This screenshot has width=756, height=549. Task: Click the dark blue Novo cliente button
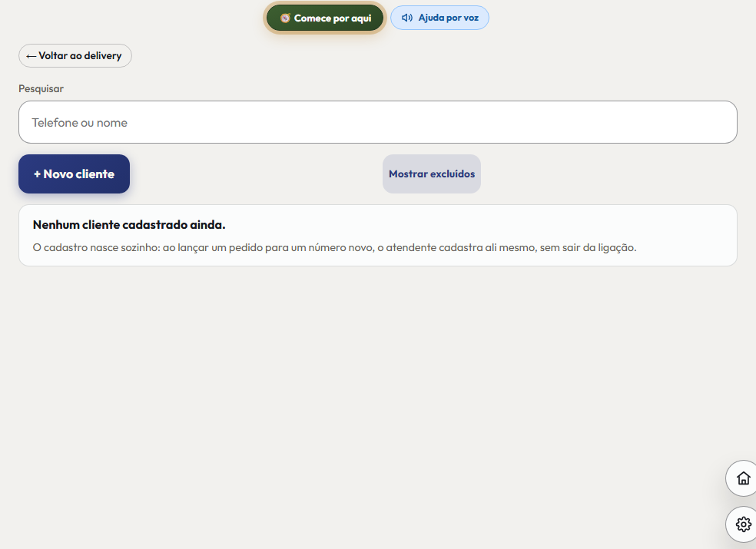coord(75,174)
